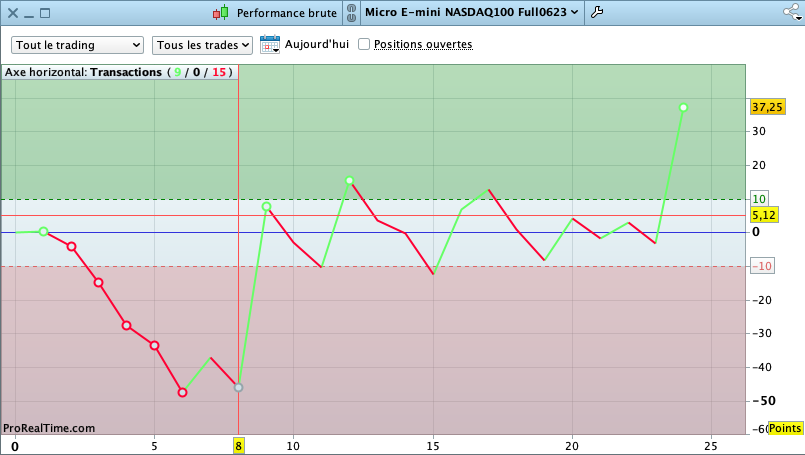Open the calendar date picker icon
The width and height of the screenshot is (805, 455).
click(x=270, y=44)
